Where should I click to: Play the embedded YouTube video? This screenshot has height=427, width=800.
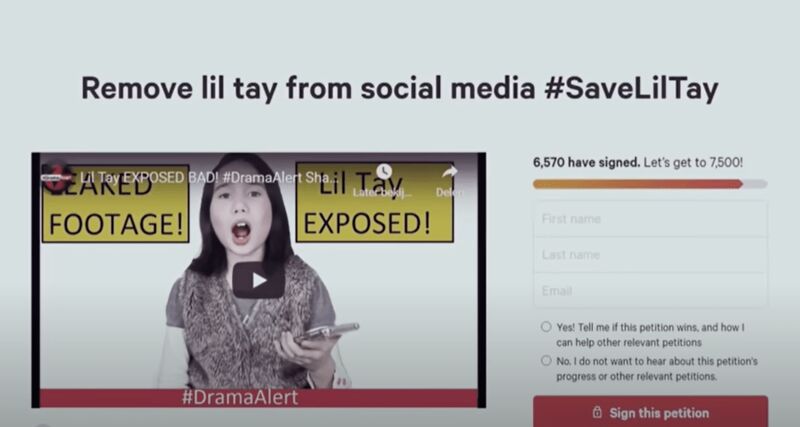pyautogui.click(x=259, y=280)
